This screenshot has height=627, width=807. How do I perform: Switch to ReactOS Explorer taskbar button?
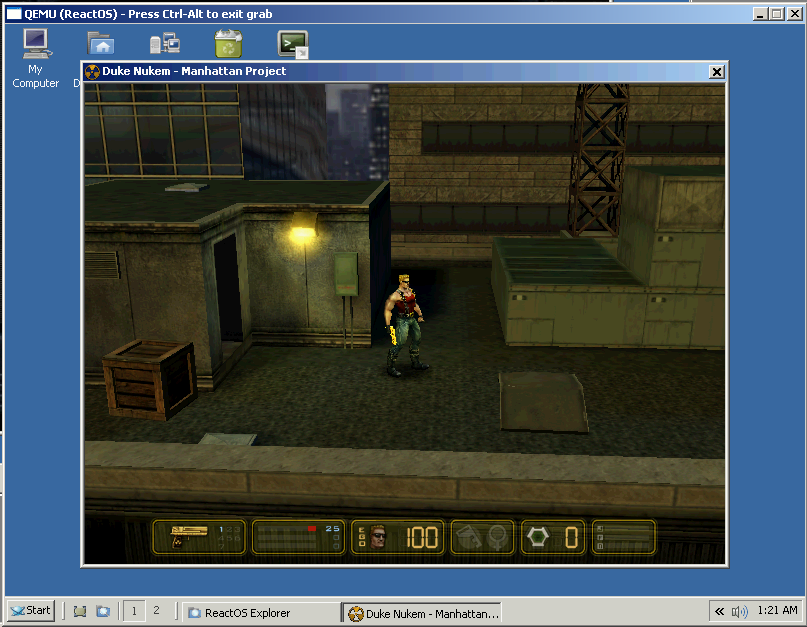[x=258, y=612]
